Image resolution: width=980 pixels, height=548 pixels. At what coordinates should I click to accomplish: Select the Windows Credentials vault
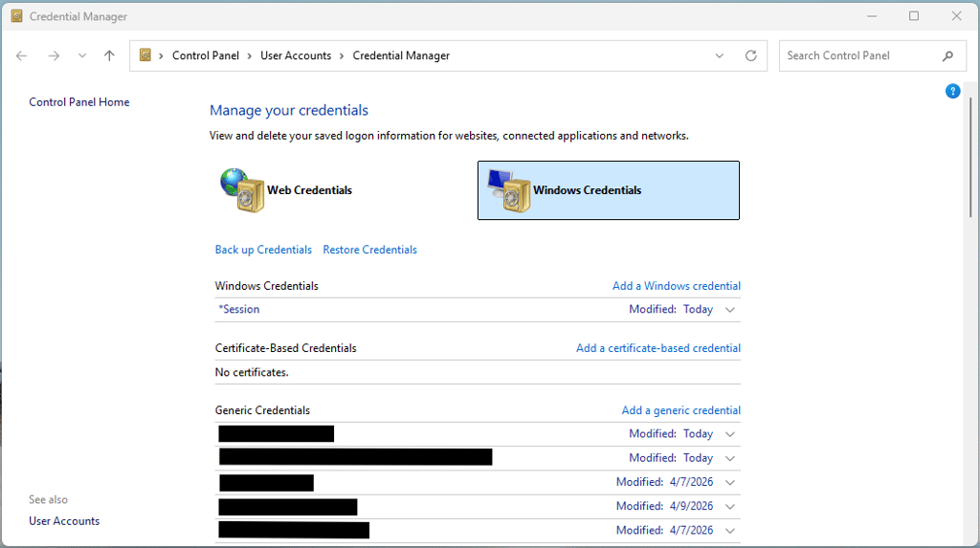tap(608, 190)
